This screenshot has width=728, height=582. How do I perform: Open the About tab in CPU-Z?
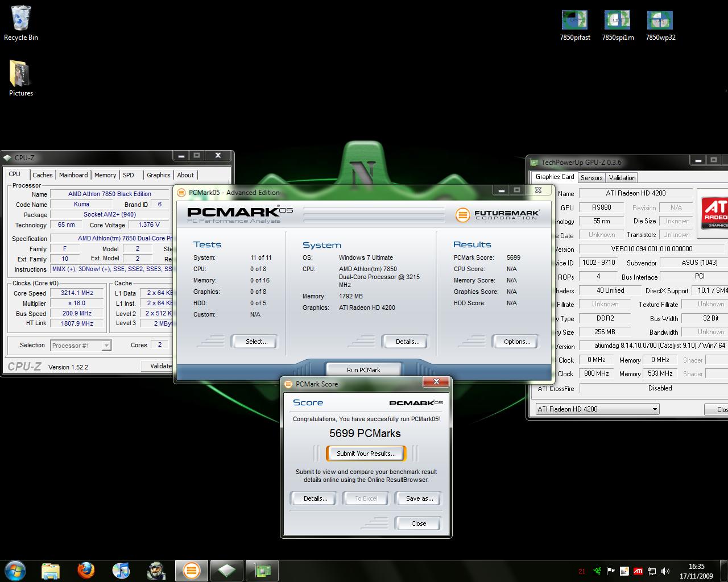click(185, 175)
